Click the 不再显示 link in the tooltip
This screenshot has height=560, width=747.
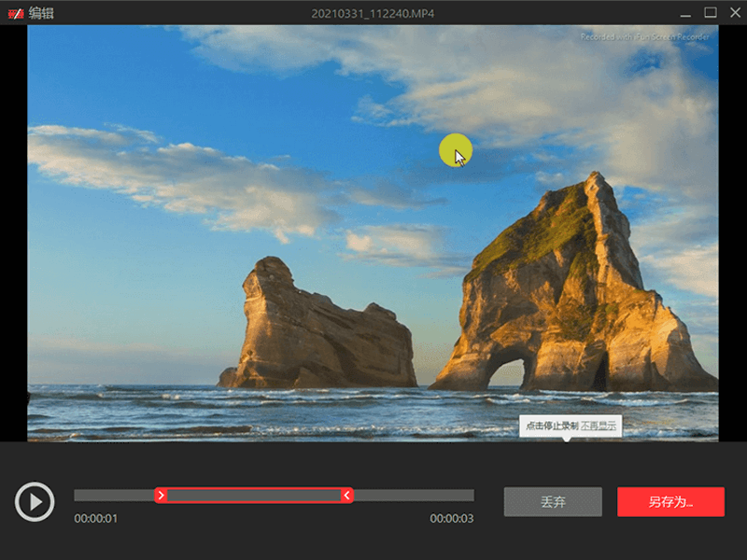pyautogui.click(x=599, y=426)
